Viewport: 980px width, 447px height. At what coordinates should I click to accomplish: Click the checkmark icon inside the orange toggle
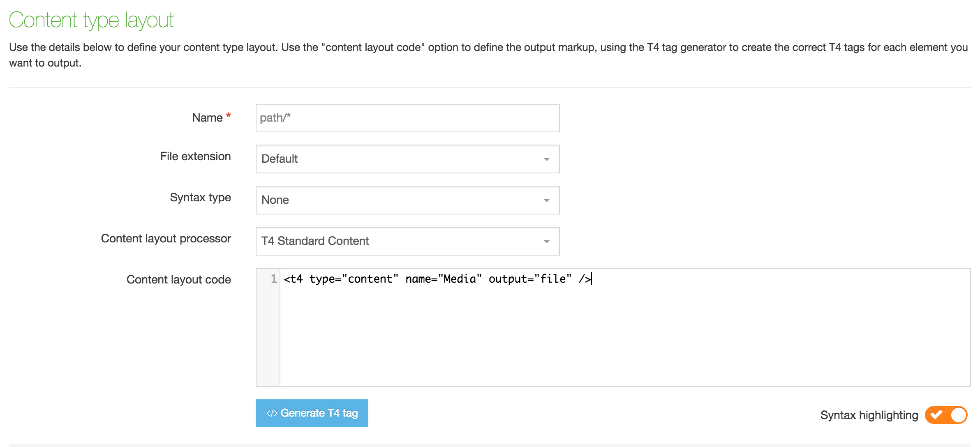click(x=936, y=415)
